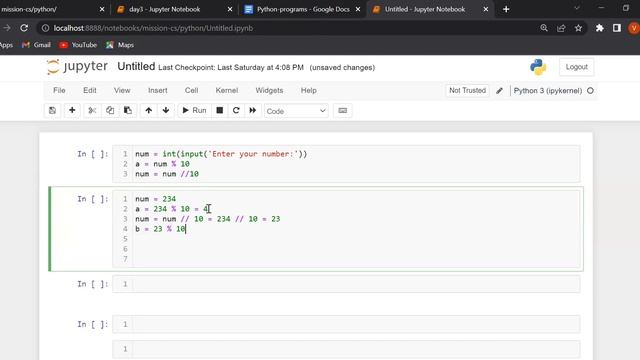Open the Kernel menu
640x360 pixels.
coord(227,91)
